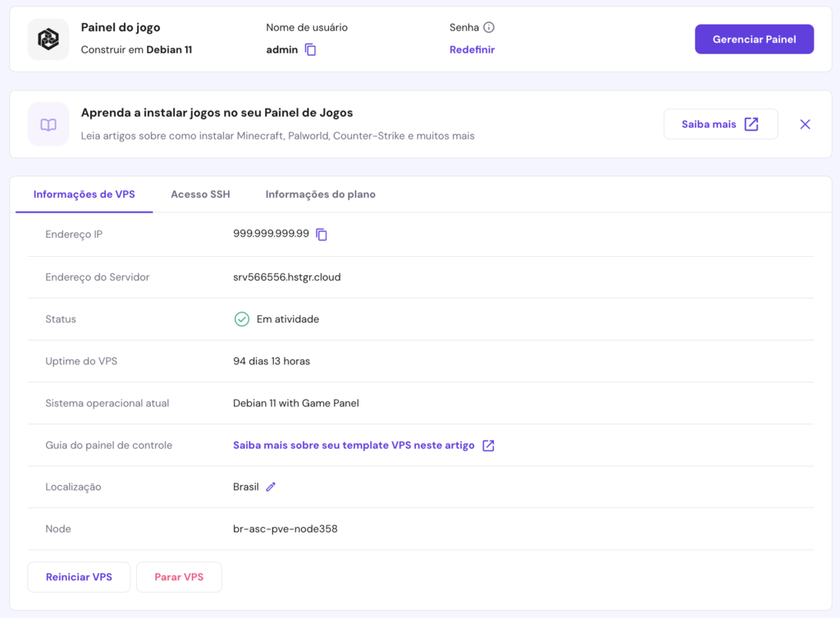Copy the admin username
This screenshot has height=618, width=840.
(x=310, y=50)
